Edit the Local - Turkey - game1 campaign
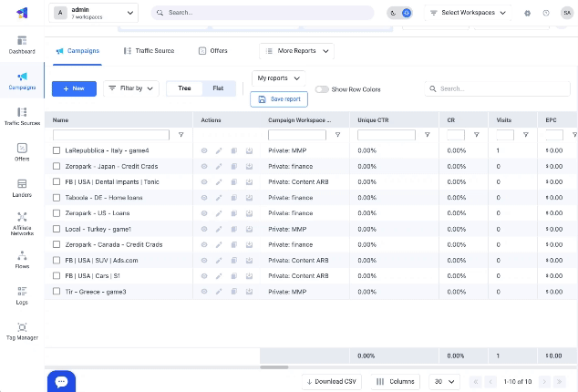The image size is (578, 392). [x=219, y=229]
